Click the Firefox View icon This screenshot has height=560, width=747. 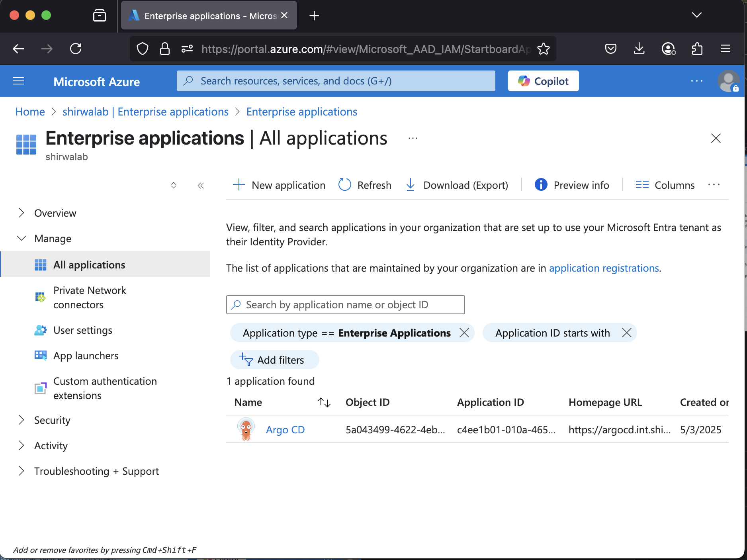click(100, 16)
